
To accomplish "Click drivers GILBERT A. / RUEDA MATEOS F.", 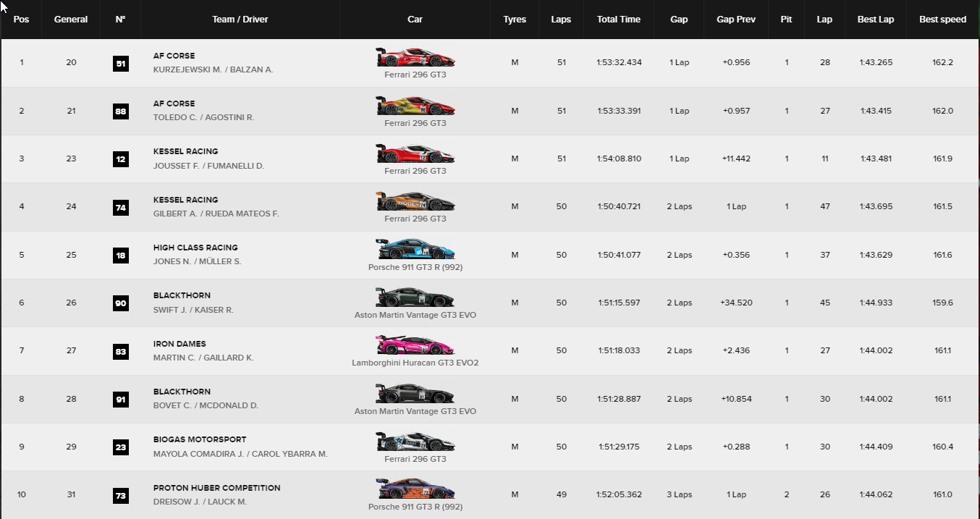I will (216, 214).
